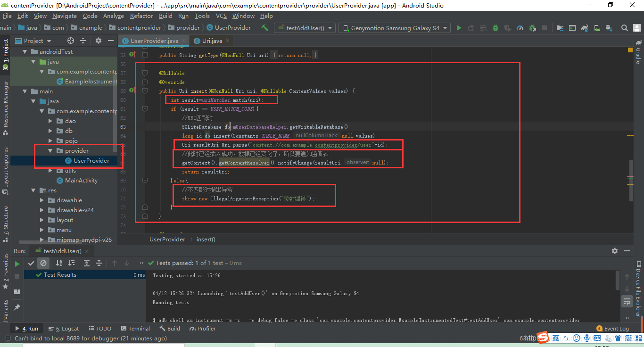Collapse the res folder
This screenshot has height=347, width=644.
(x=33, y=190)
